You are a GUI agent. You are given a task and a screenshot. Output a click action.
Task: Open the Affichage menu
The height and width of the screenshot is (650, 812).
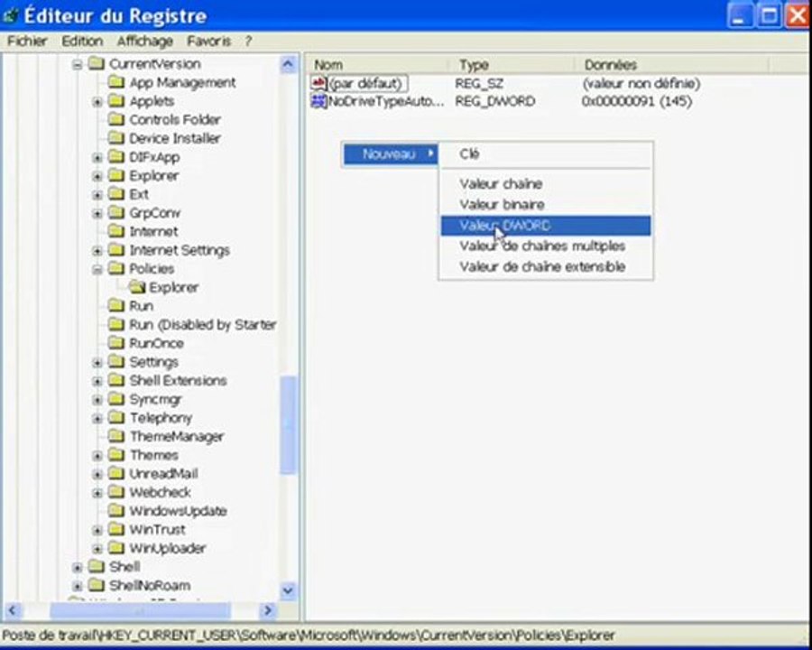pos(144,41)
